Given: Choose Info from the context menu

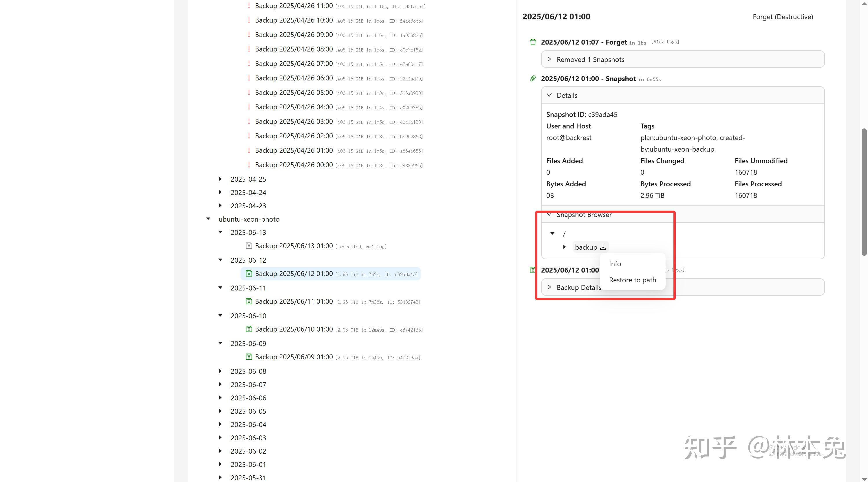Looking at the screenshot, I should click(x=615, y=264).
